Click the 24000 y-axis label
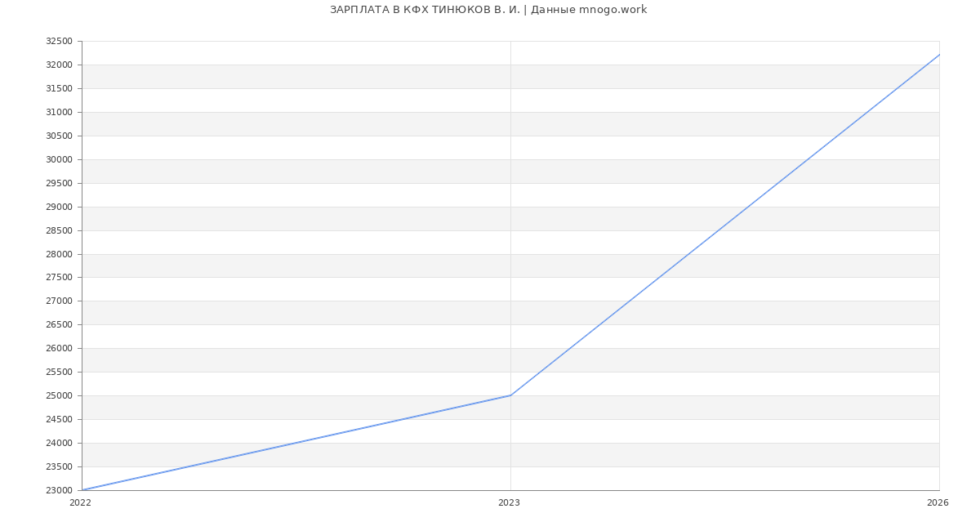This screenshot has width=980, height=531. coord(58,444)
